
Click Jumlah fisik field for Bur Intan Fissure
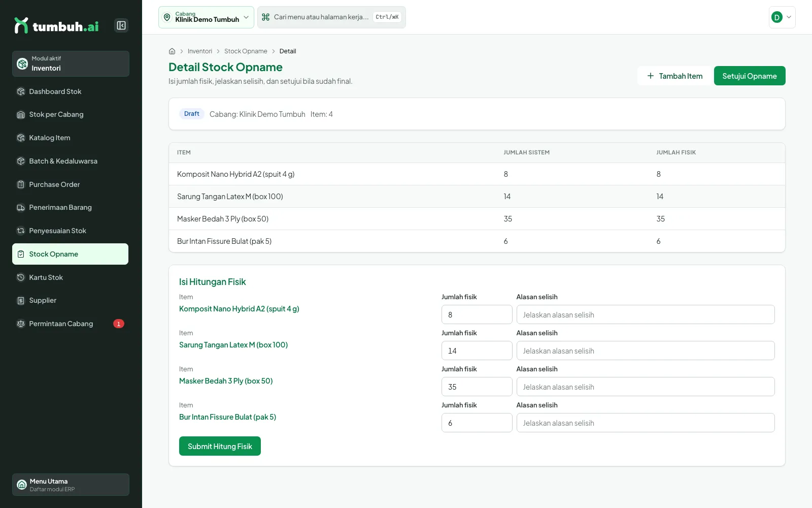pyautogui.click(x=477, y=423)
